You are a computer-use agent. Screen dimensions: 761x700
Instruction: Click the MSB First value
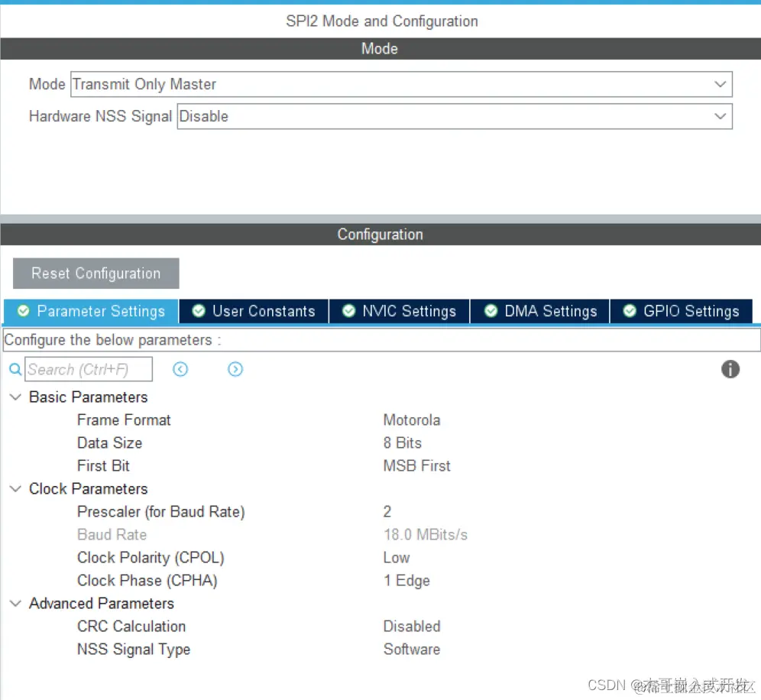(417, 465)
